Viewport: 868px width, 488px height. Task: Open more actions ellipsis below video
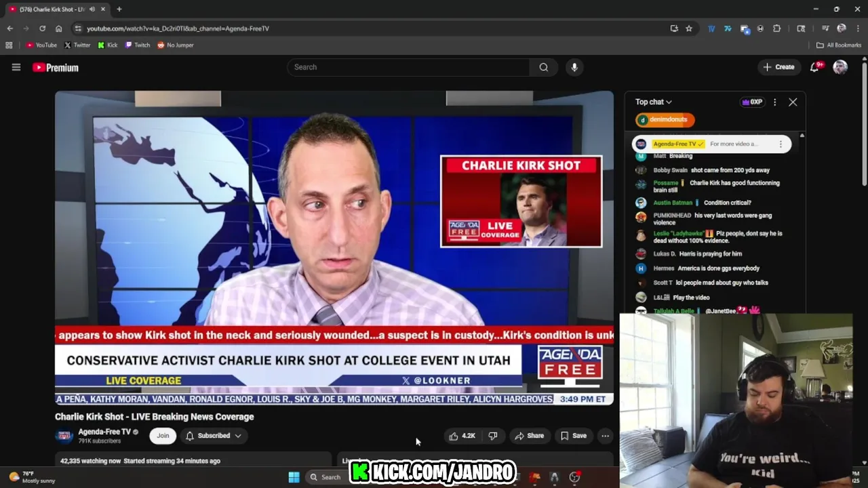click(x=605, y=436)
